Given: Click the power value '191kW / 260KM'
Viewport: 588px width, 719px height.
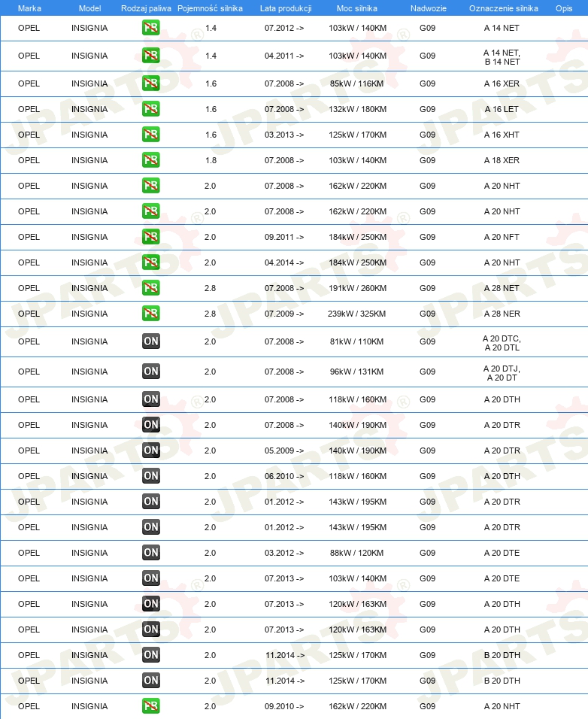Looking at the screenshot, I should coord(357,288).
